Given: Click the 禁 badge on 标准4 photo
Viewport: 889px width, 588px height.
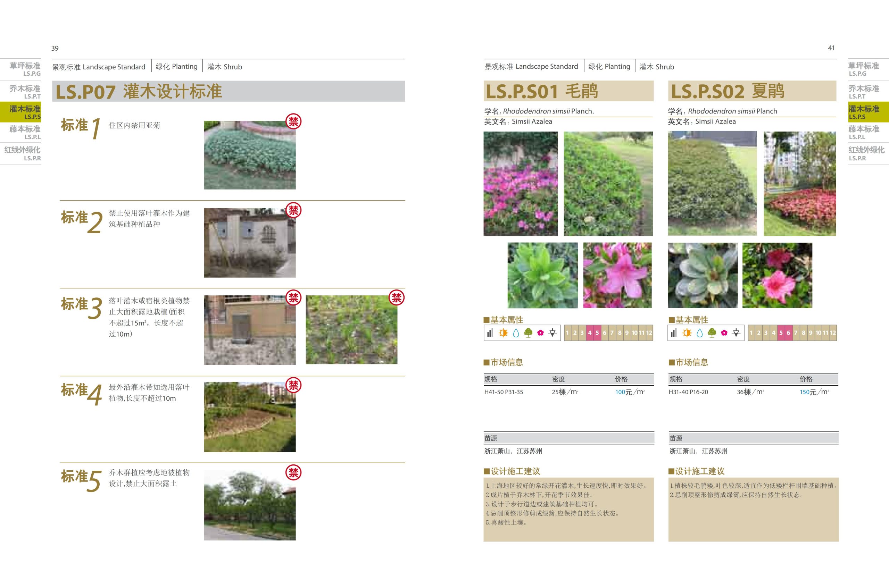Looking at the screenshot, I should tap(293, 385).
